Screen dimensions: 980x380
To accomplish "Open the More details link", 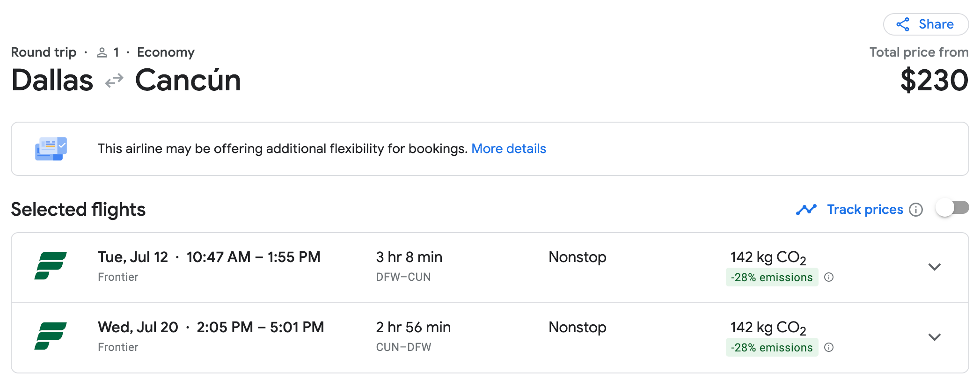I will pos(508,149).
